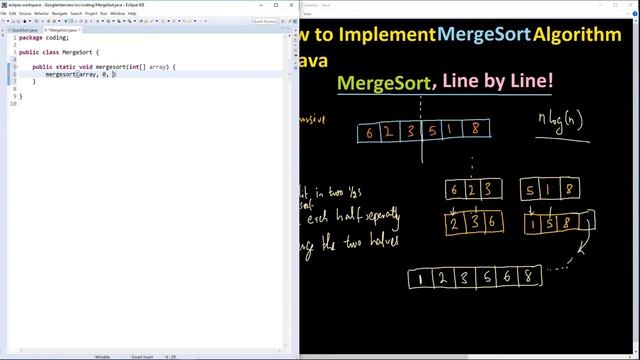Open the Project menu
This screenshot has height=360, width=640.
pyautogui.click(x=91, y=13)
